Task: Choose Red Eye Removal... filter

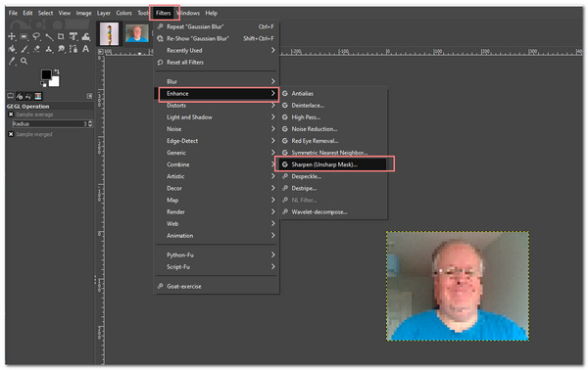Action: [333, 141]
